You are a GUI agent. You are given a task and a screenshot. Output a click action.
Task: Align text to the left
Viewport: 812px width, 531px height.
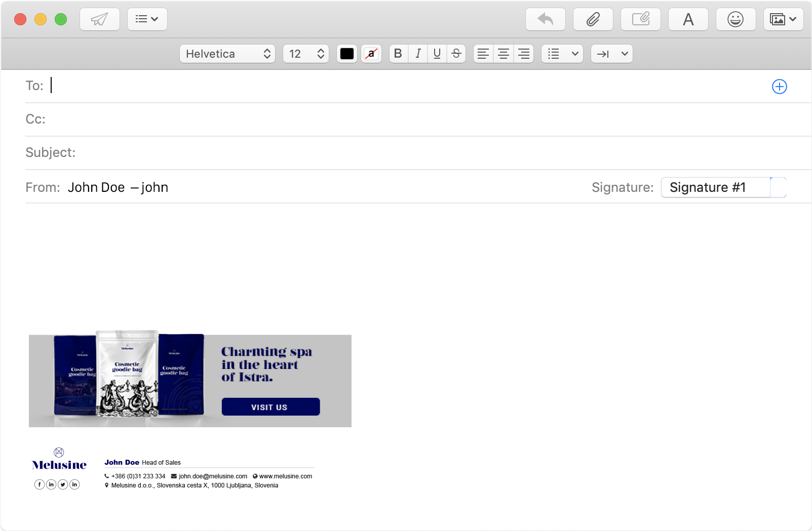pos(483,54)
